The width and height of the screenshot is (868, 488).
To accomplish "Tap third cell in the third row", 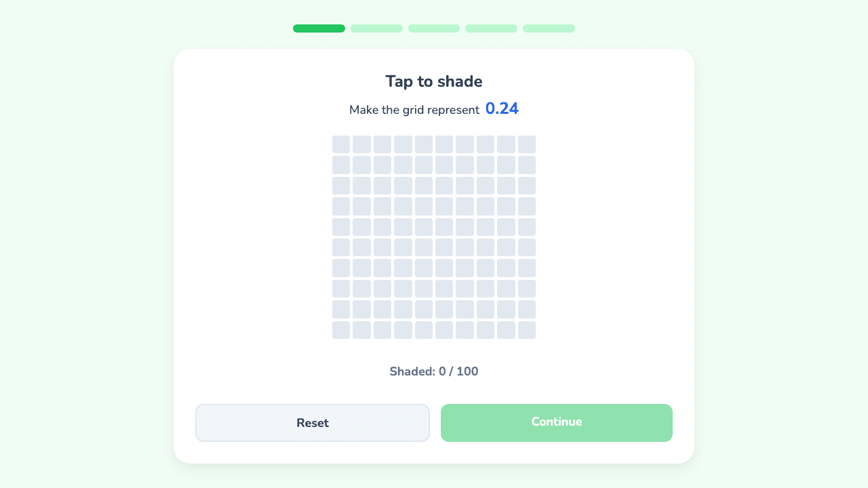I will (x=382, y=186).
